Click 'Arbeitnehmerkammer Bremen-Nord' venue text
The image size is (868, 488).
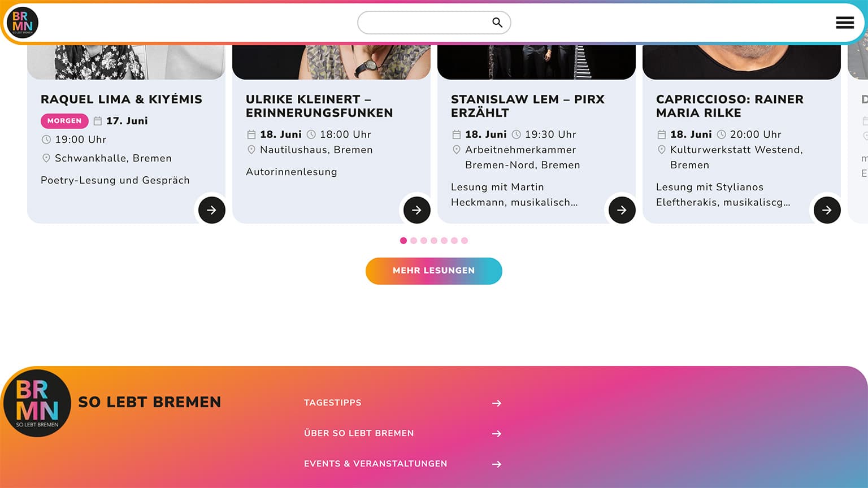[x=523, y=158]
